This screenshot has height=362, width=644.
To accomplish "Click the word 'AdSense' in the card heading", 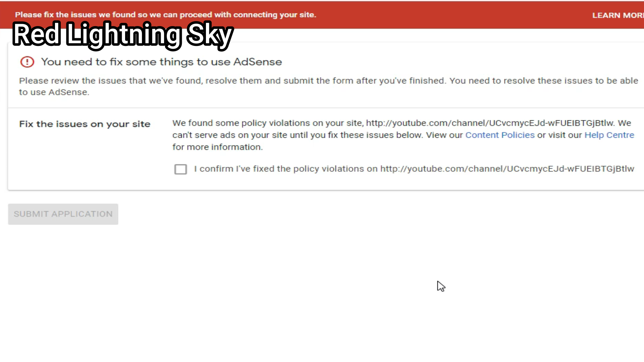I will (258, 62).
